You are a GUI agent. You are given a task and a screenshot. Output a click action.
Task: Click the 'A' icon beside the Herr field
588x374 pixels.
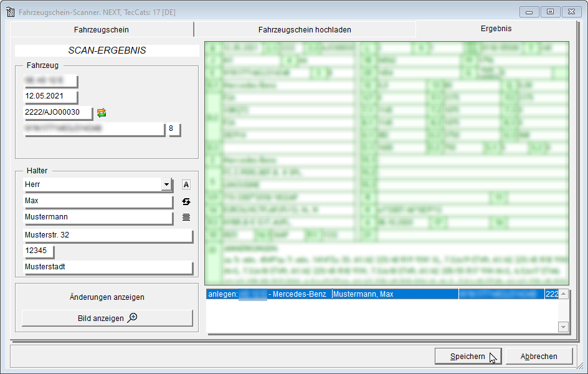point(186,185)
